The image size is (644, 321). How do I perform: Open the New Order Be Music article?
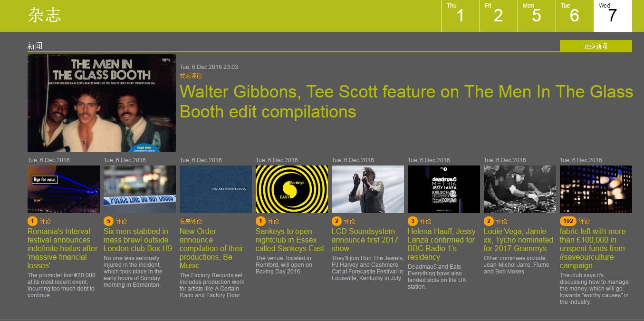(x=211, y=248)
